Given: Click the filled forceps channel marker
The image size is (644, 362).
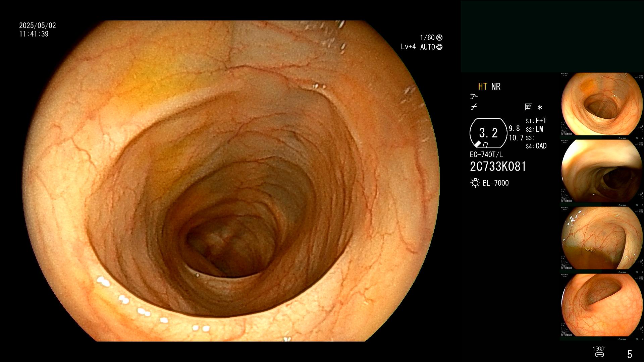Looking at the screenshot, I should tap(478, 144).
